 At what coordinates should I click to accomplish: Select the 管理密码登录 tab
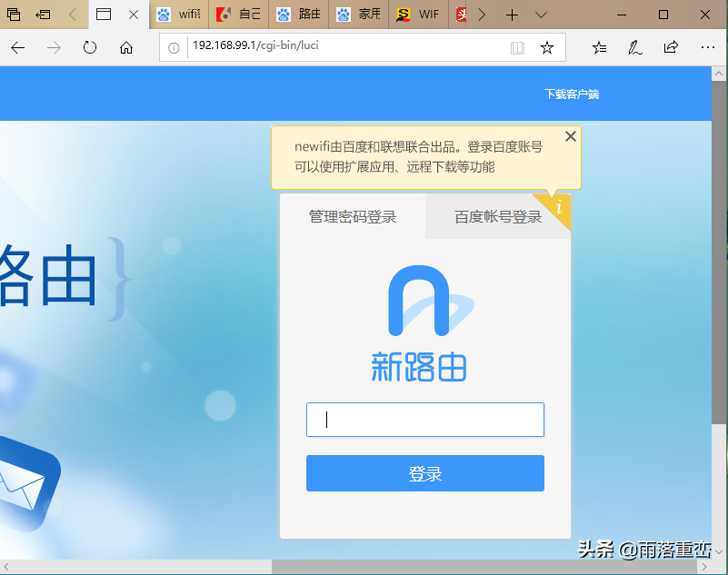click(353, 216)
